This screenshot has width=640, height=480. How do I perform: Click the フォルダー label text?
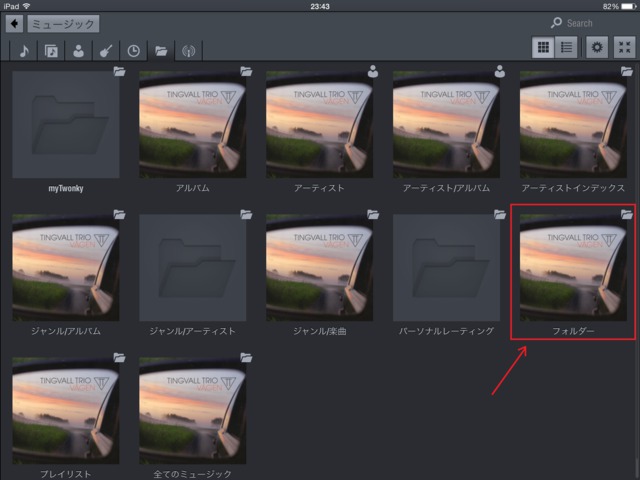[x=573, y=331]
